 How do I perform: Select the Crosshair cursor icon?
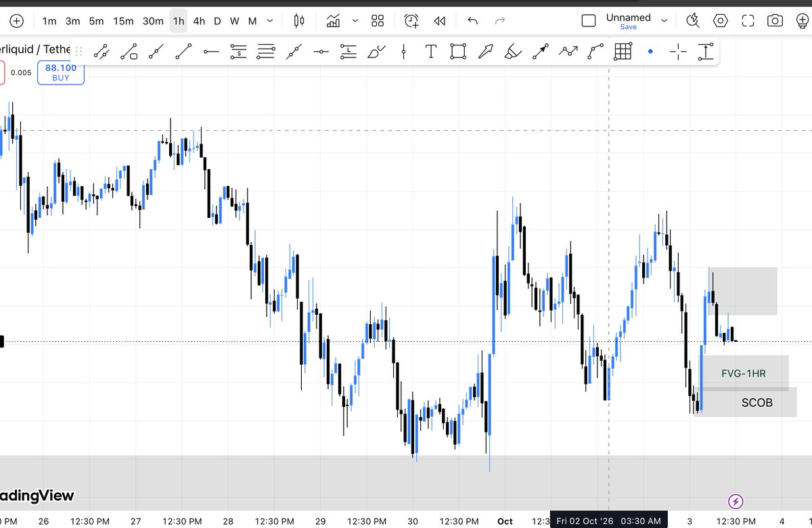coord(678,51)
